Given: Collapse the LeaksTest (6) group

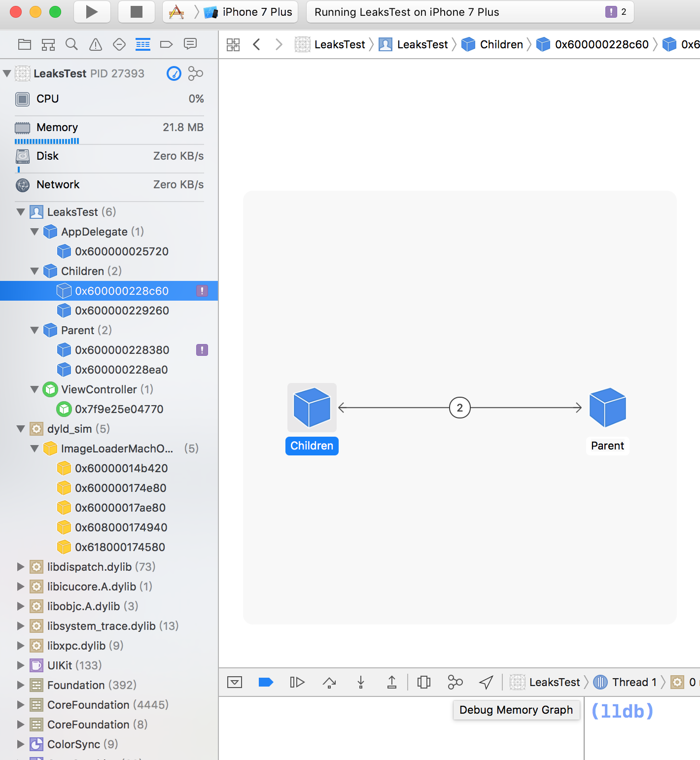Looking at the screenshot, I should pyautogui.click(x=21, y=212).
